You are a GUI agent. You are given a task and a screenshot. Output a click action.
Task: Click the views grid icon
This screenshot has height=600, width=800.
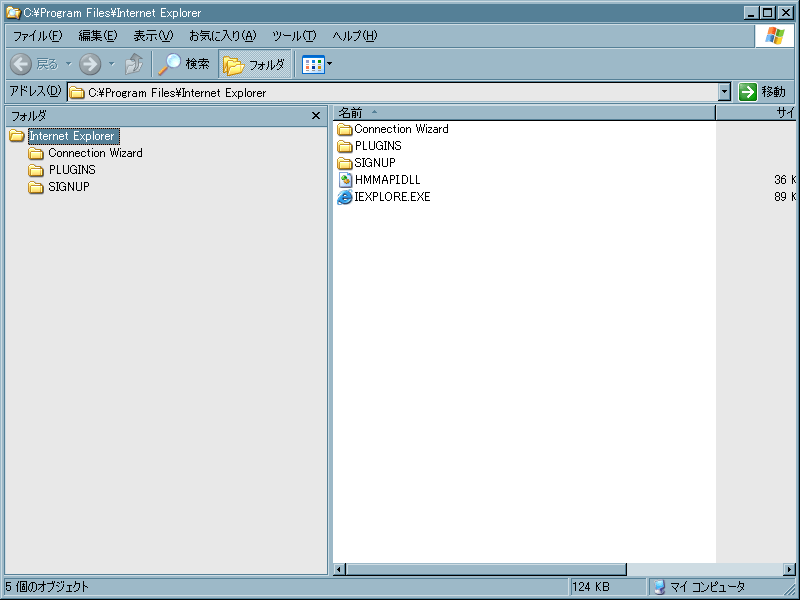pyautogui.click(x=313, y=65)
